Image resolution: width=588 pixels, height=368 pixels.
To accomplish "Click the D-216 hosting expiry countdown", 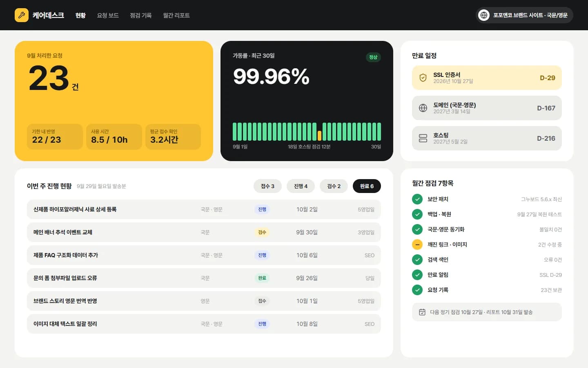I will click(546, 138).
